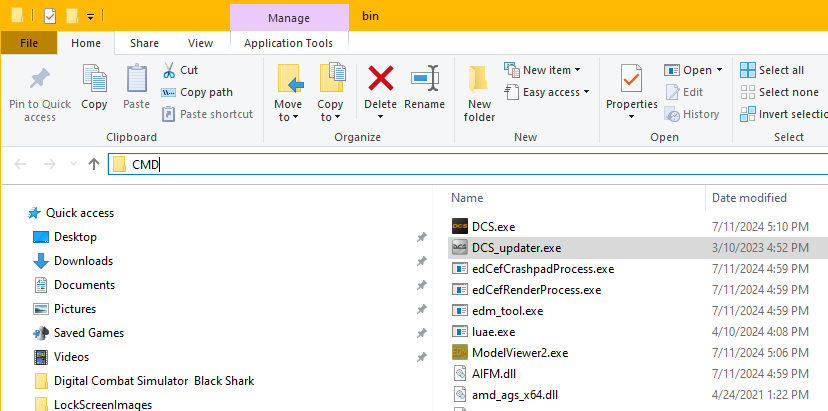The image size is (828, 411).
Task: Click the Edit ribbon command
Action: (684, 92)
